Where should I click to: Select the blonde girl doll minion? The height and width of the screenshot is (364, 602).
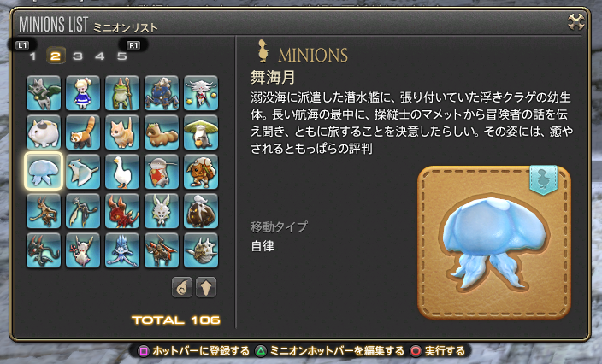pyautogui.click(x=83, y=93)
